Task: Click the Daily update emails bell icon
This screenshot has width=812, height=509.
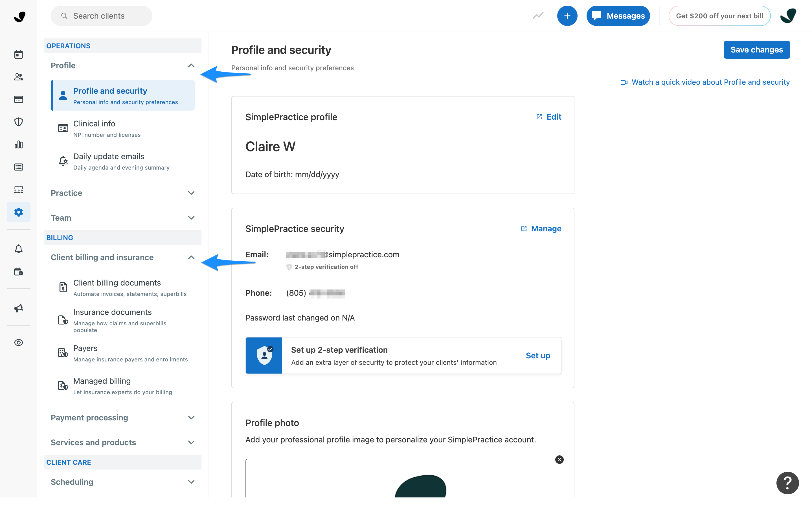Action: point(63,161)
